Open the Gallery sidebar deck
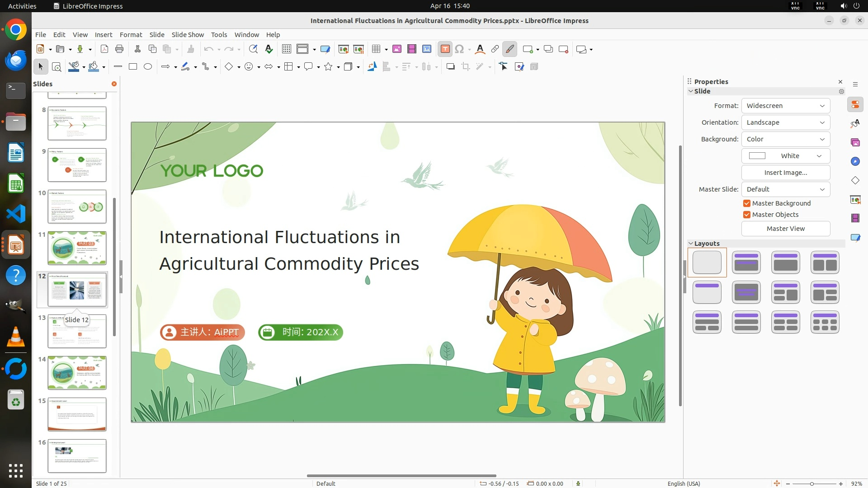The width and height of the screenshot is (868, 488). pos(855,143)
